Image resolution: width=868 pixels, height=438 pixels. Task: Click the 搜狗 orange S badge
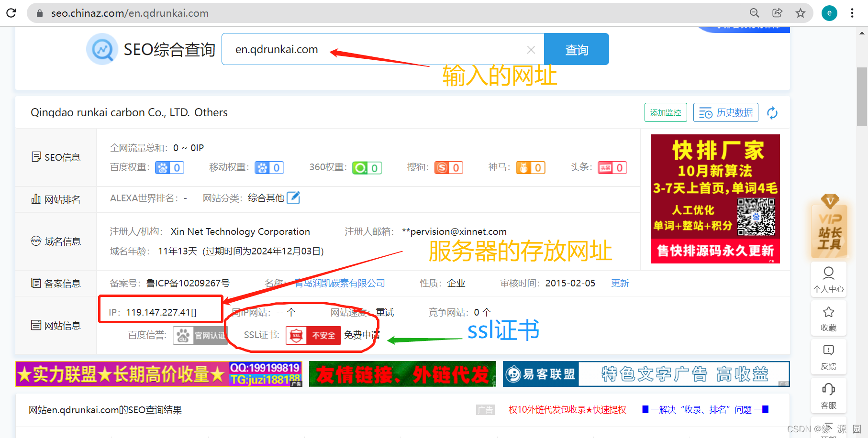pos(449,168)
